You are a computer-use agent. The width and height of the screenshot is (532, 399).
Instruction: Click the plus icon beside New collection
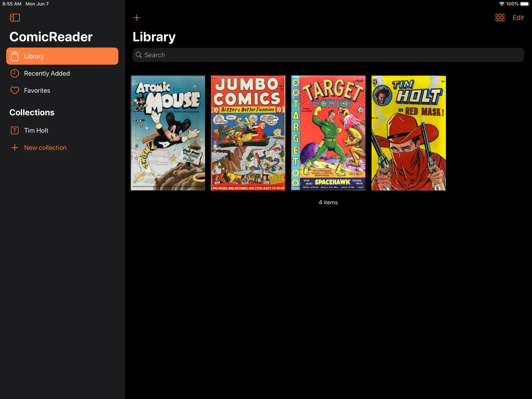coord(15,147)
